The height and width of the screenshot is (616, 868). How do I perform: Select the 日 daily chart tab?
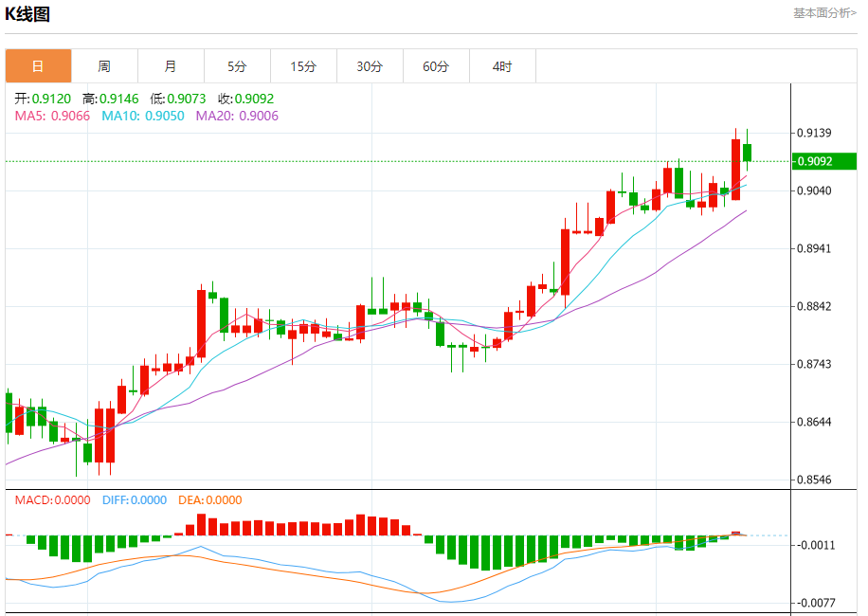coord(38,66)
